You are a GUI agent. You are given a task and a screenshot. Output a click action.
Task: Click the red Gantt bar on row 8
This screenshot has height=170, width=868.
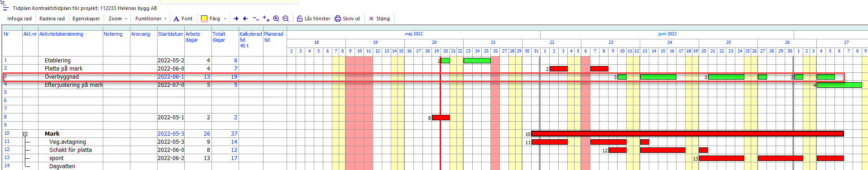[441, 118]
